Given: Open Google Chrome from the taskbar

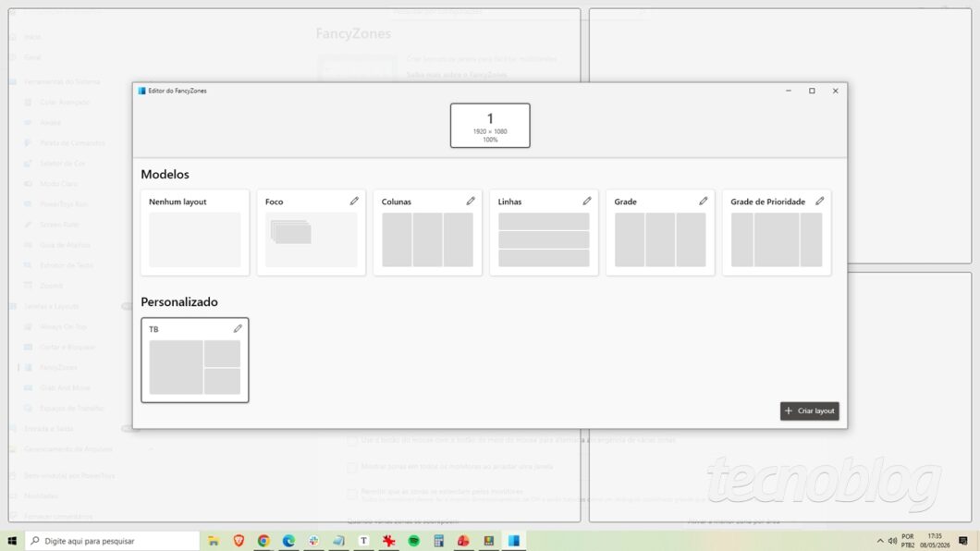Looking at the screenshot, I should [263, 541].
